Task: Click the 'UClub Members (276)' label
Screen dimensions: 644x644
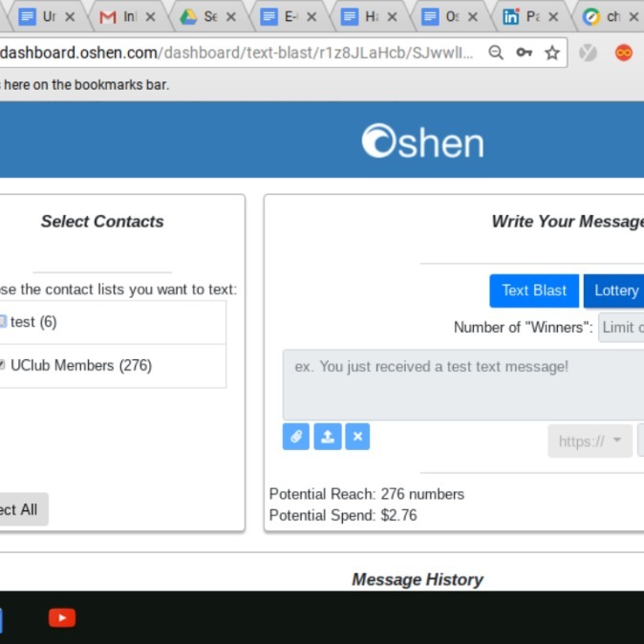Action: 81,365
